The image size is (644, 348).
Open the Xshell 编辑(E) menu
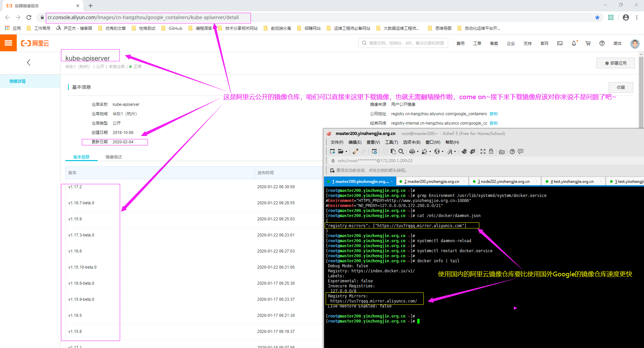tap(355, 142)
